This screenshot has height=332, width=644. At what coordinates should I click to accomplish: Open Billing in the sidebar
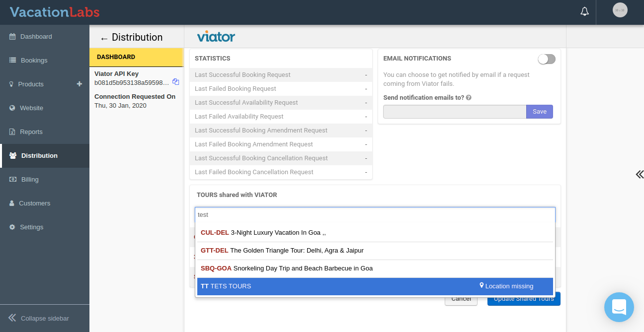tap(45, 179)
